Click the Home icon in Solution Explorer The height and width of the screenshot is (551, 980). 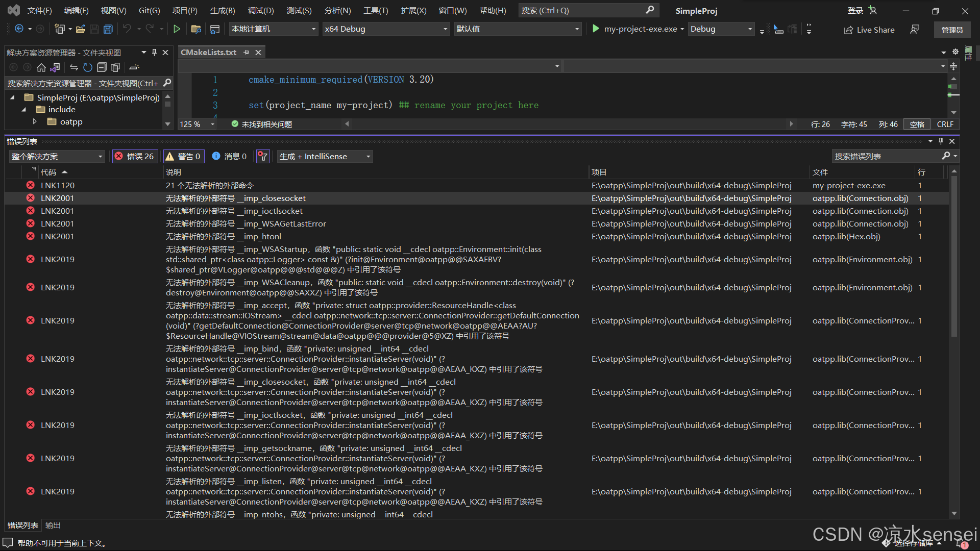(41, 67)
